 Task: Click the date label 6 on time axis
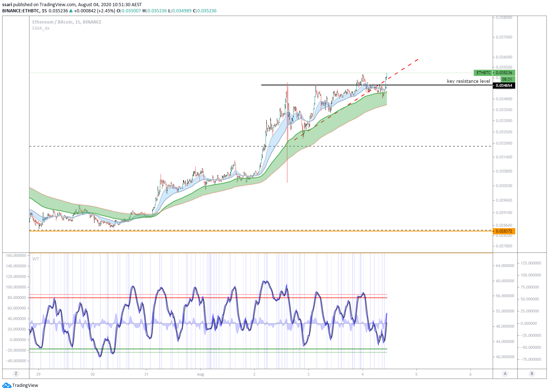tap(470, 374)
